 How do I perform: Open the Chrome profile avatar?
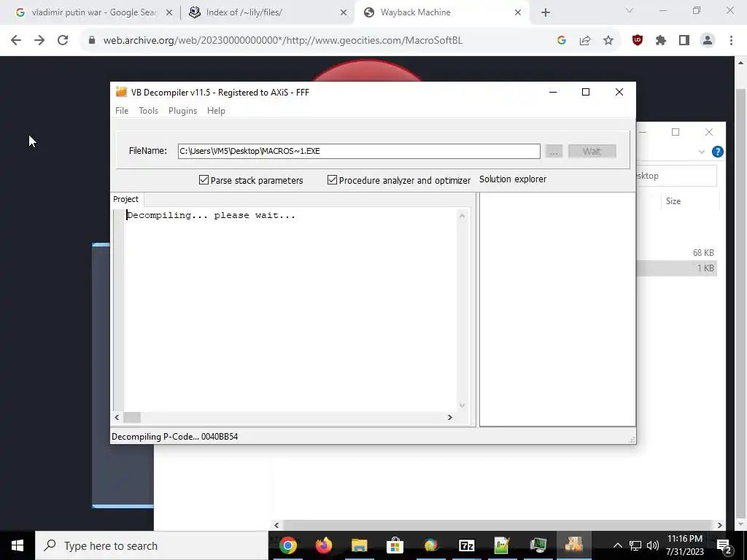tap(708, 41)
